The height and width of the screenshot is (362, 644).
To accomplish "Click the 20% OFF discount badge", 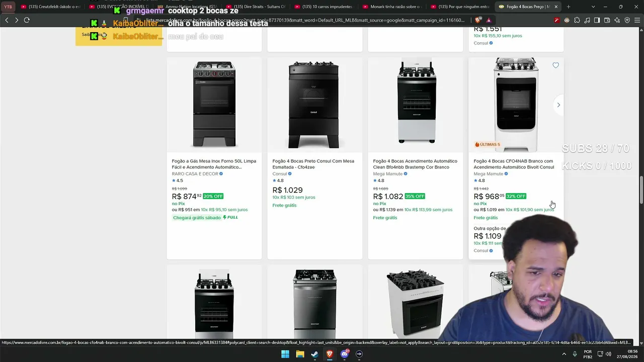I will coord(213,196).
